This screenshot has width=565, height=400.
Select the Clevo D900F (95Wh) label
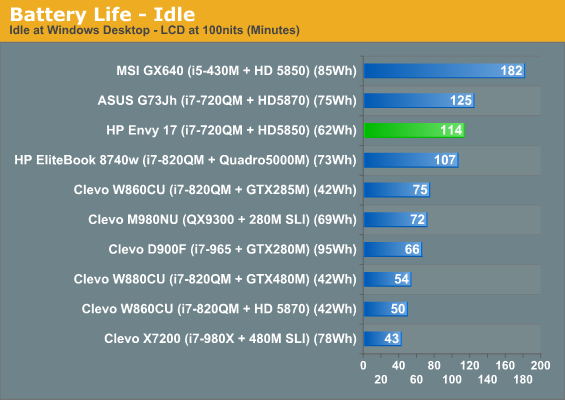(232, 249)
